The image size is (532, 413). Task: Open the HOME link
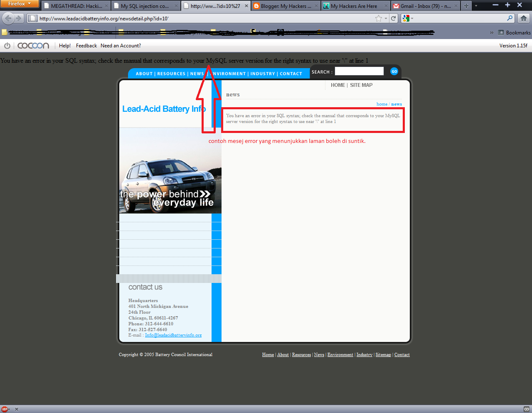coord(338,85)
